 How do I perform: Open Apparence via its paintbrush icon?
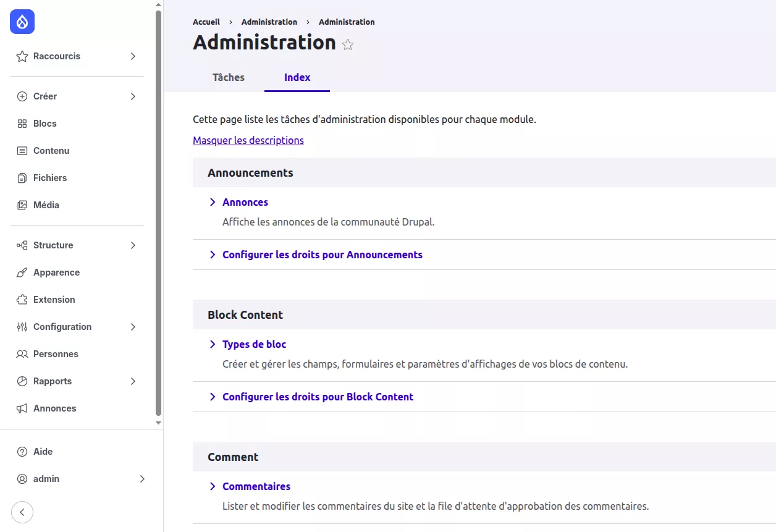point(22,272)
